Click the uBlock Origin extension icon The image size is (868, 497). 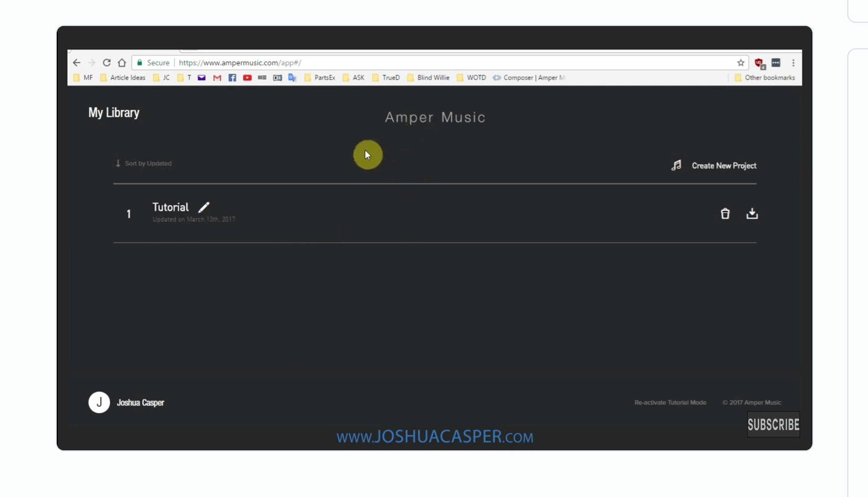(759, 63)
